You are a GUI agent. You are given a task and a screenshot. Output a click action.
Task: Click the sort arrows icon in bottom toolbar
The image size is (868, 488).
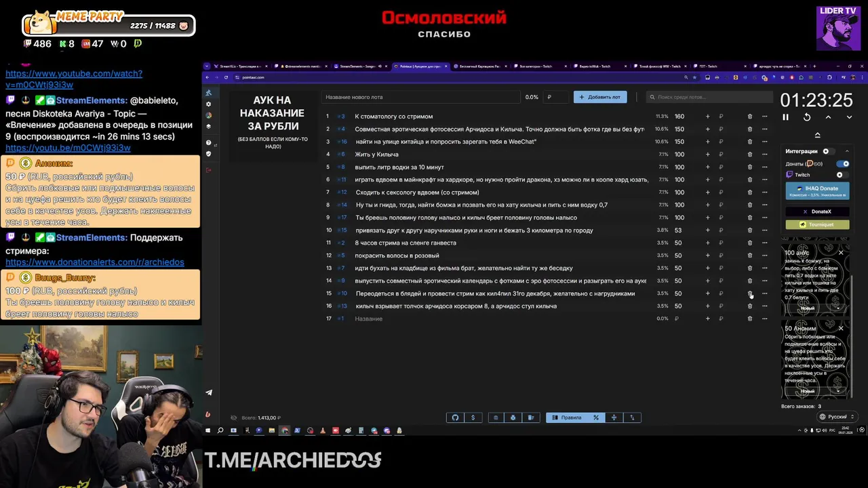[632, 418]
